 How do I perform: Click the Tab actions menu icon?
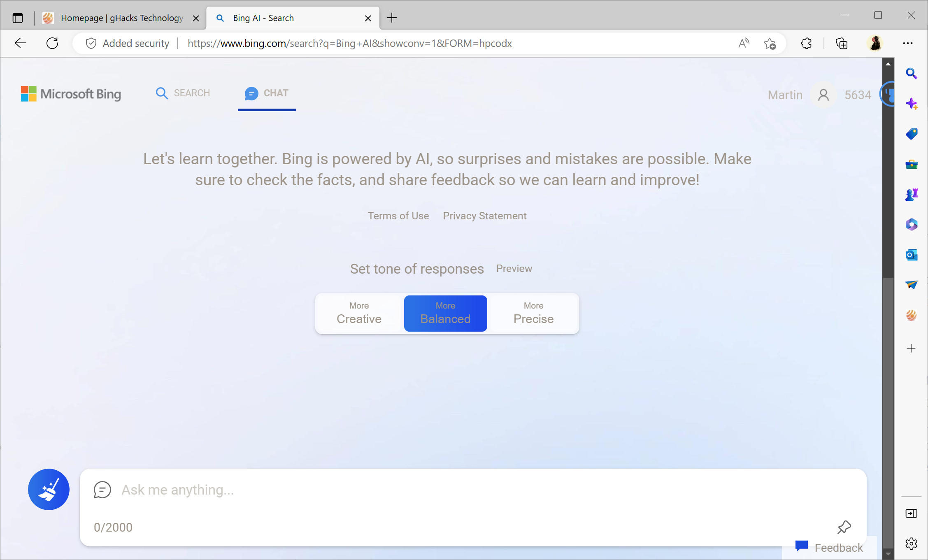[x=18, y=18]
